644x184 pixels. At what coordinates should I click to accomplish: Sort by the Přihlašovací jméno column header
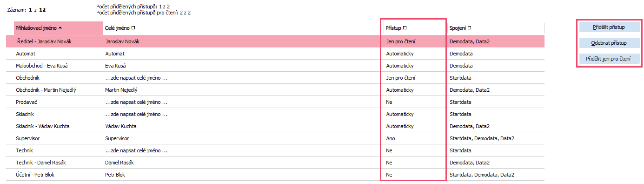58,28
